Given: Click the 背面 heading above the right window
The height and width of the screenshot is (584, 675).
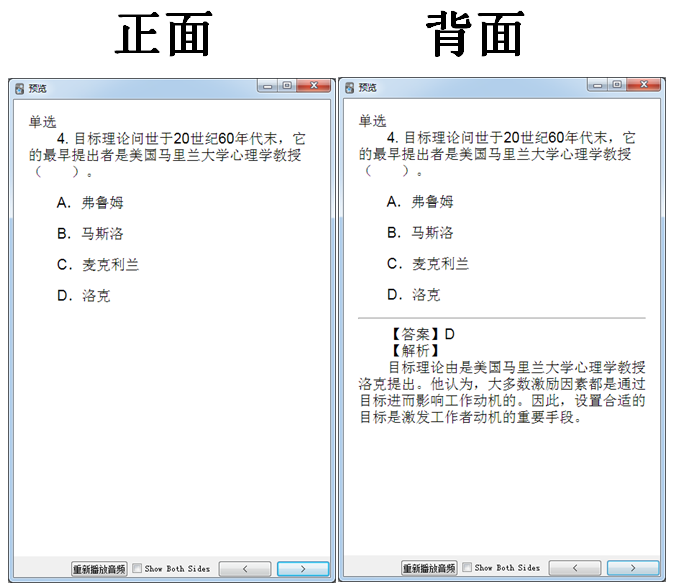Looking at the screenshot, I should tap(475, 34).
